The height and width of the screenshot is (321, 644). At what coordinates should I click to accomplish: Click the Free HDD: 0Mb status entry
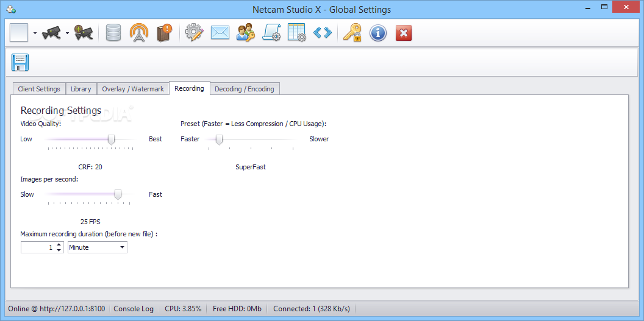pyautogui.click(x=237, y=309)
